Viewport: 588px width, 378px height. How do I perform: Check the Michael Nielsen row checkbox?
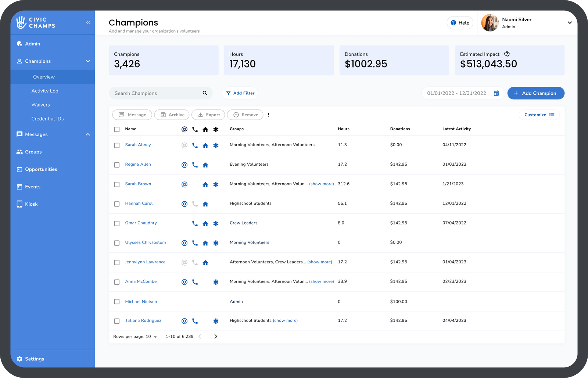click(117, 302)
